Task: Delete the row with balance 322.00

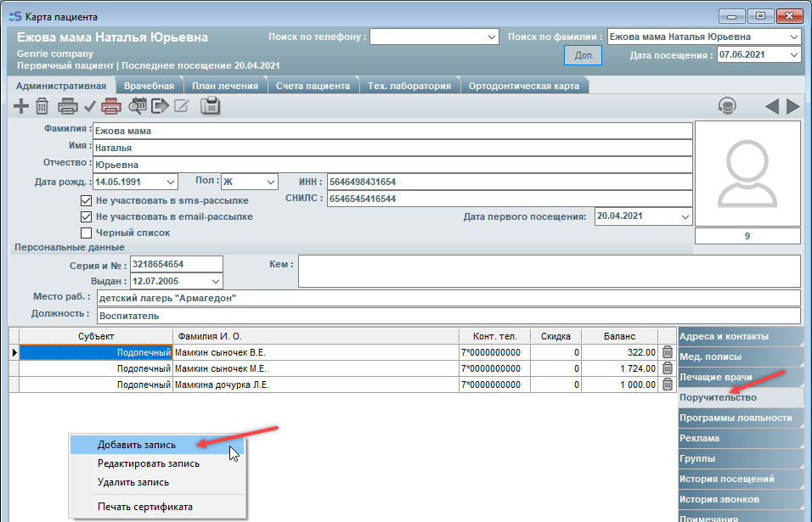Action: point(668,352)
